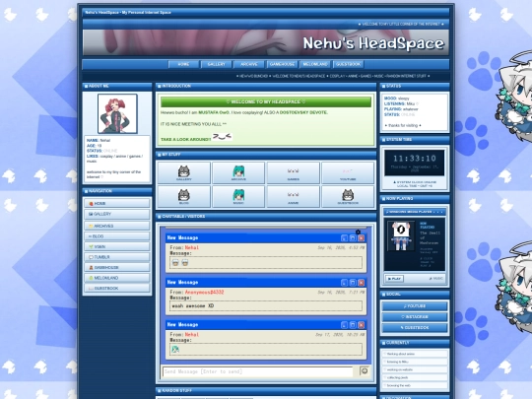Image resolution: width=532 pixels, height=399 pixels.
Task: Click 'collecting jewels' in Currently list
Action: 415,377
